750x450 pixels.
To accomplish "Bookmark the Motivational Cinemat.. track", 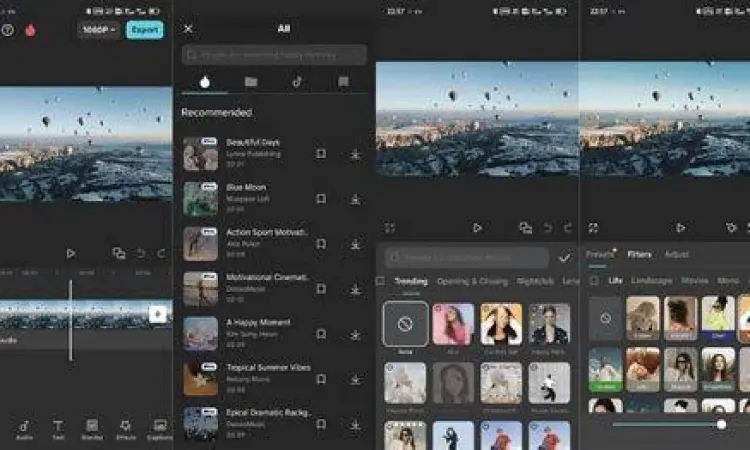I will click(x=321, y=289).
